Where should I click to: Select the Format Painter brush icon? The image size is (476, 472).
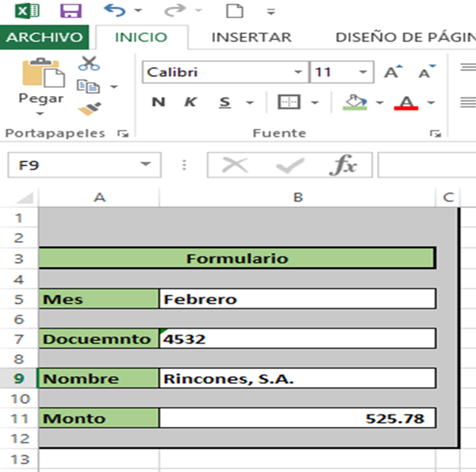coord(89,108)
